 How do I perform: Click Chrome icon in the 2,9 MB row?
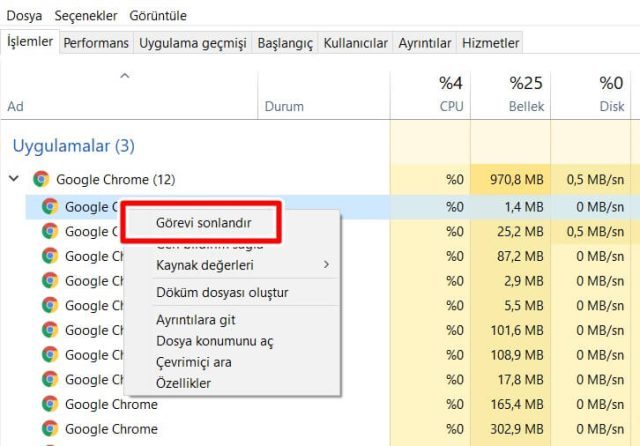click(50, 281)
